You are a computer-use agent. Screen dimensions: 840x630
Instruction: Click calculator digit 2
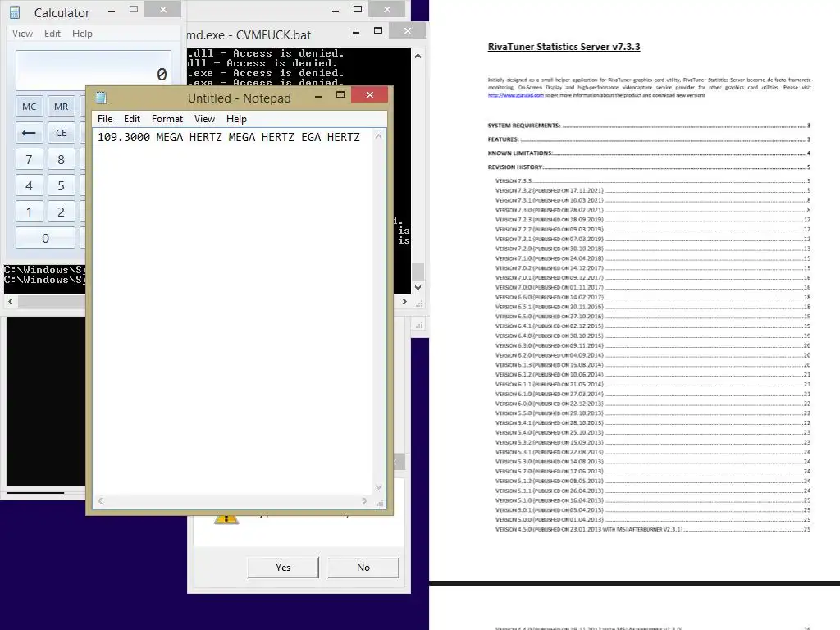61,212
